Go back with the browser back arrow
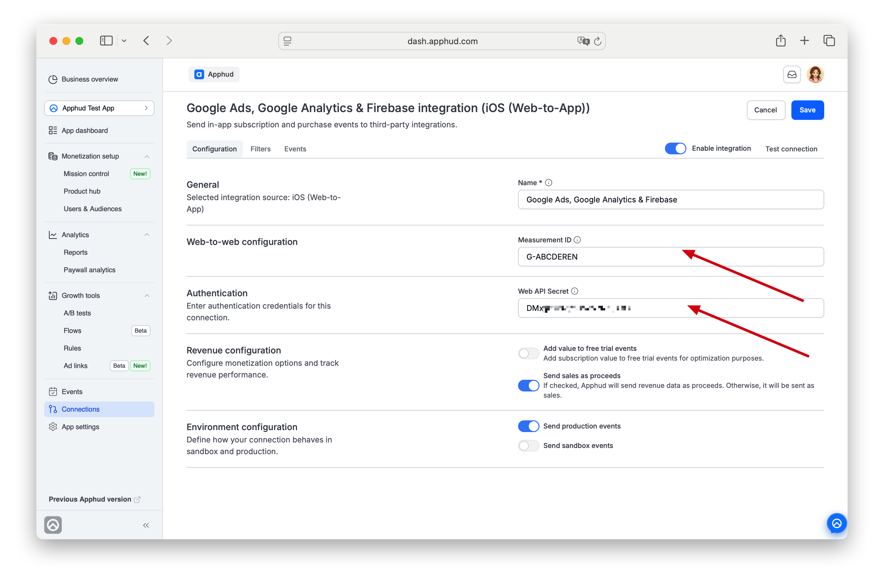 pos(146,41)
